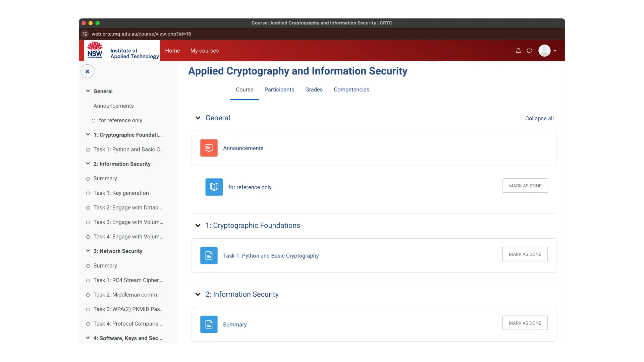
Task: Open the messaging speech bubble icon
Action: (x=529, y=51)
